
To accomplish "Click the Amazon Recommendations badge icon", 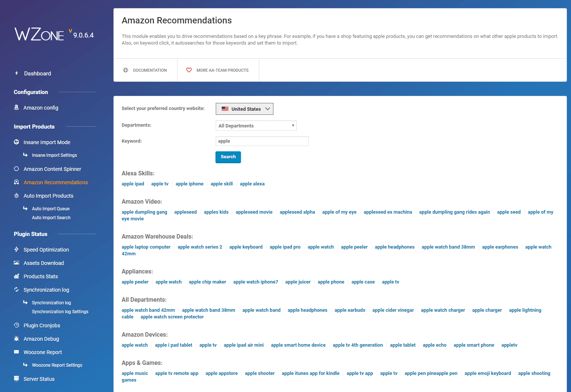I will (16, 182).
